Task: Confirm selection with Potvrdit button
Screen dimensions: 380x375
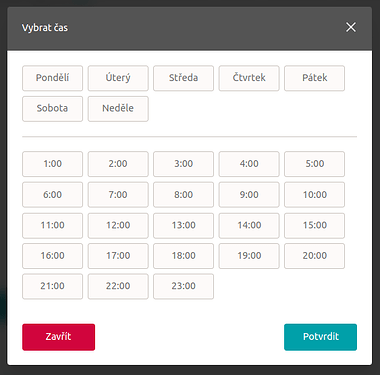Action: pos(320,337)
